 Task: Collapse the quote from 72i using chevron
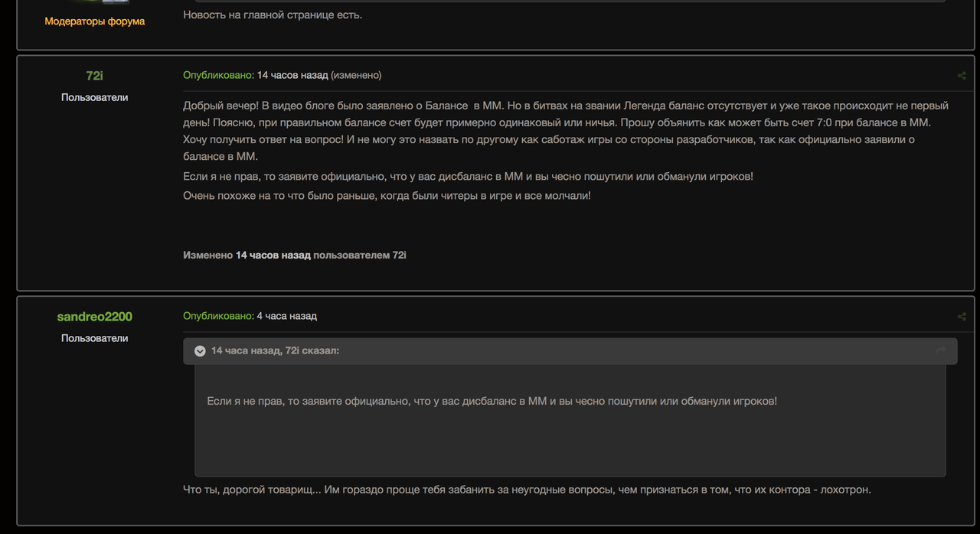tap(200, 351)
